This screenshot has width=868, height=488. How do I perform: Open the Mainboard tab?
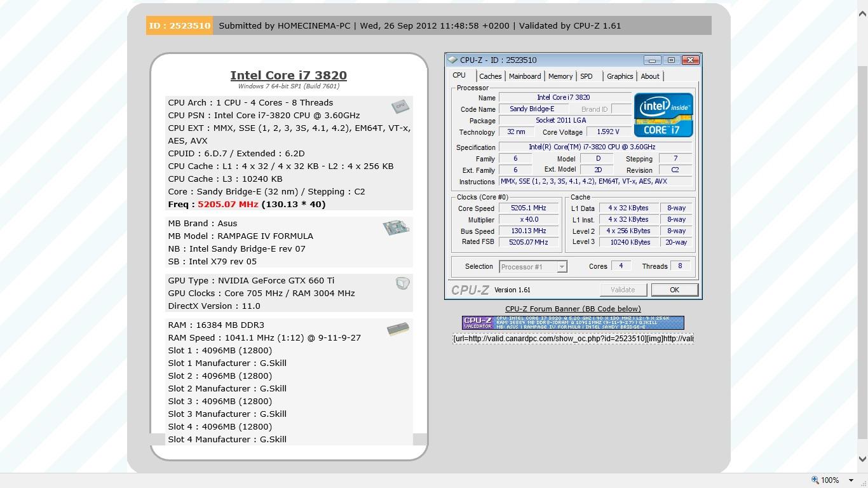(525, 76)
